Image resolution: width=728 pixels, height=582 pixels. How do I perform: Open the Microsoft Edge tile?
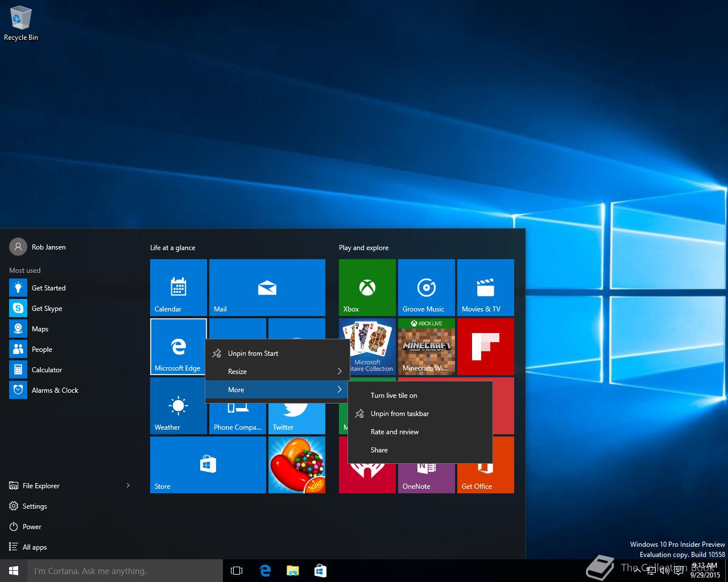coord(177,347)
